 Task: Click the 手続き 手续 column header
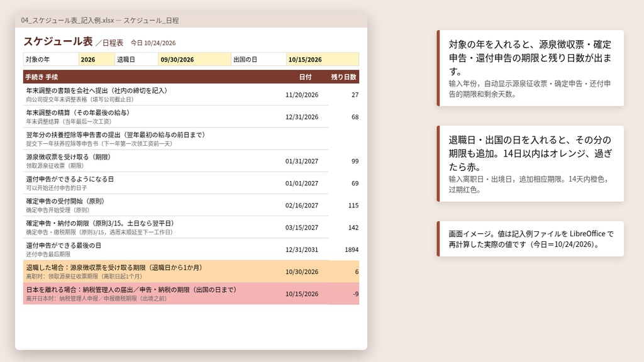[42, 77]
